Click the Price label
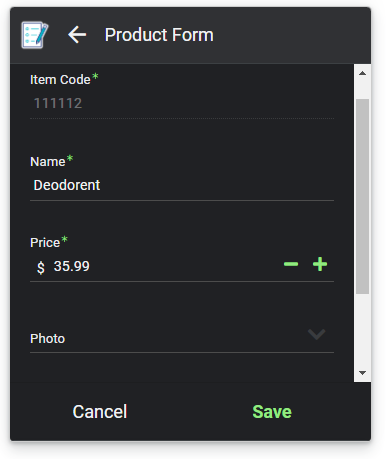The width and height of the screenshot is (386, 459). tap(45, 243)
